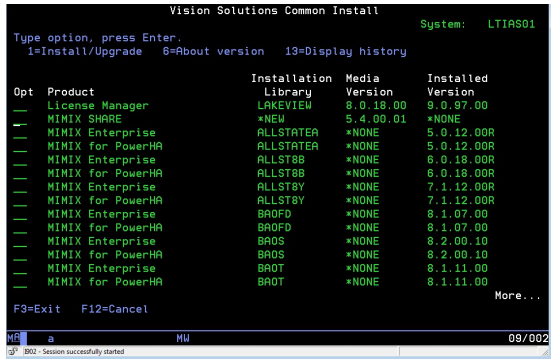Click the Media Version column header
Viewport: 553px width, 362px height.
[x=369, y=85]
